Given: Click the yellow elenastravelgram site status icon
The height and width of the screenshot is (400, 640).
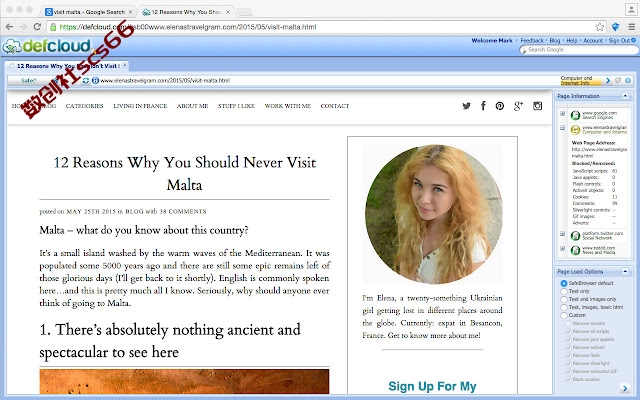Looking at the screenshot, I should pyautogui.click(x=575, y=130).
